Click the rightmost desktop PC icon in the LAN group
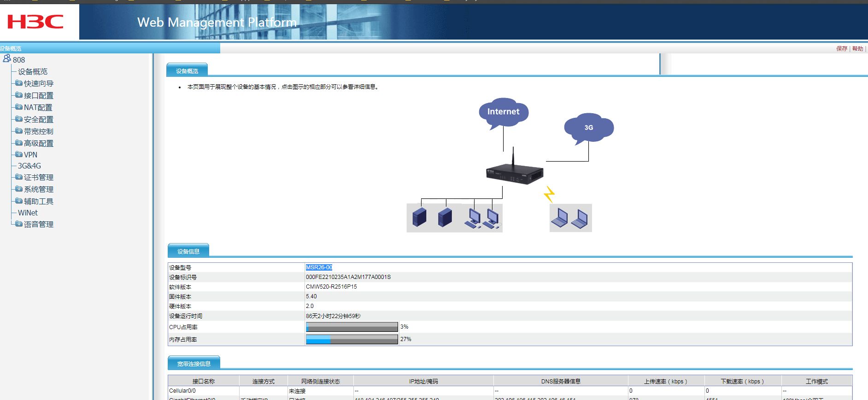The image size is (868, 400). (x=492, y=219)
